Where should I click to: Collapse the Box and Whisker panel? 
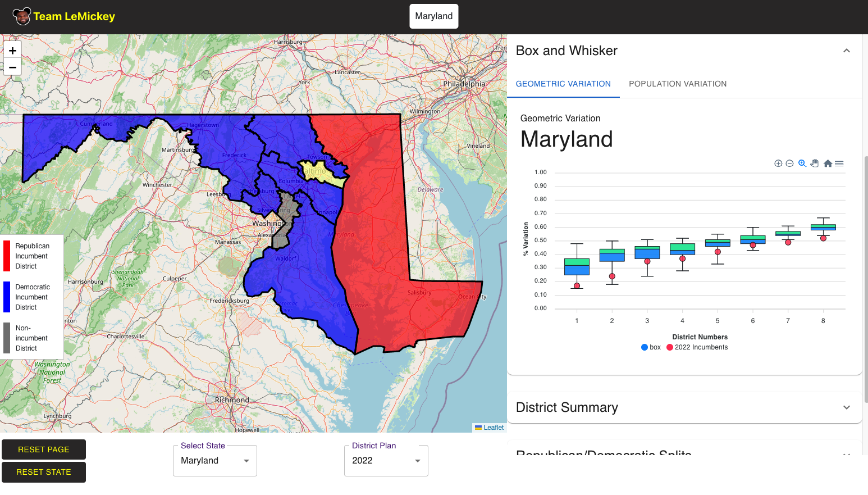[847, 51]
